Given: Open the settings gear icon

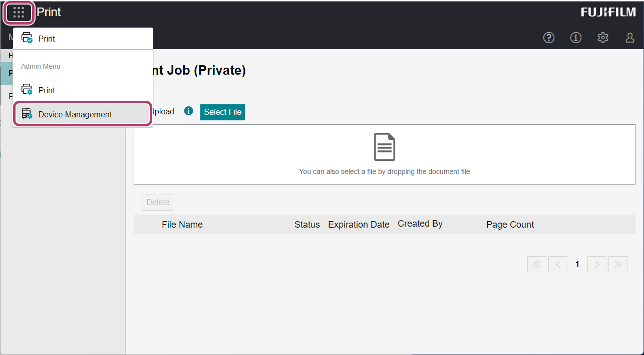Looking at the screenshot, I should [x=603, y=38].
